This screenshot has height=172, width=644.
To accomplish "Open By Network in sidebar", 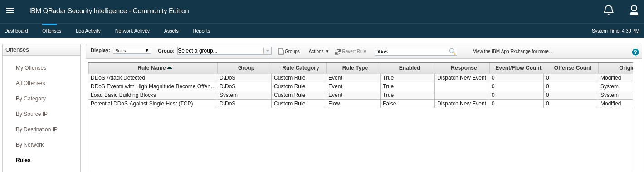I will pos(30,145).
